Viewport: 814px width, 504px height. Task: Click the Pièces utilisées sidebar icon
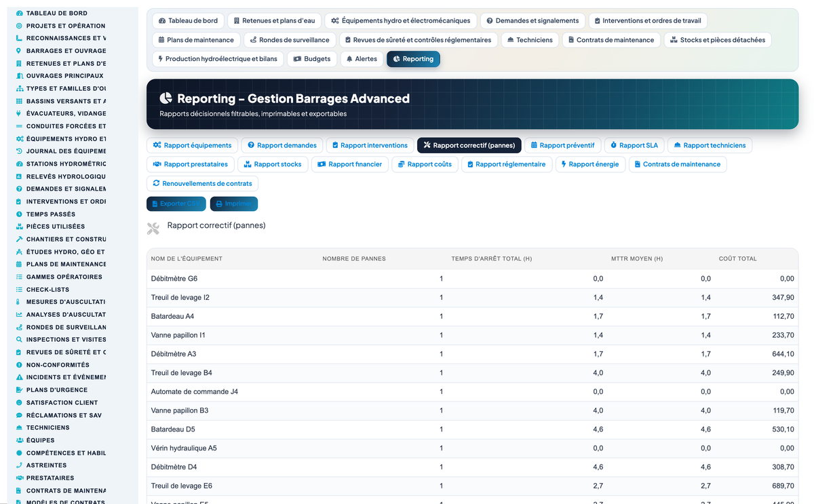click(19, 227)
